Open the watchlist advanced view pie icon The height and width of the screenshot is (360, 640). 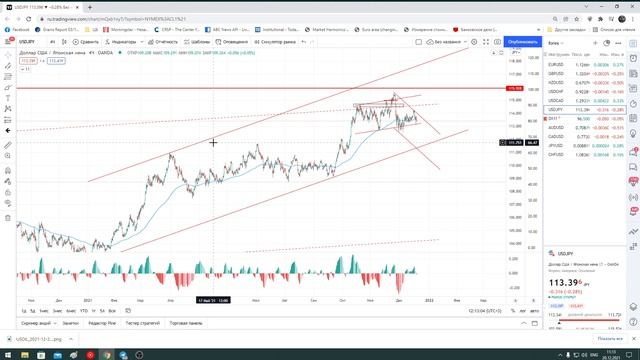607,43
